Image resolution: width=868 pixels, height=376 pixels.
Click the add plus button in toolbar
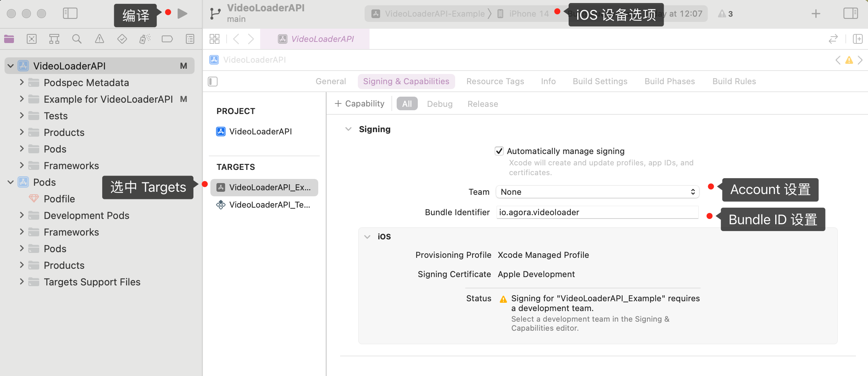pyautogui.click(x=816, y=14)
